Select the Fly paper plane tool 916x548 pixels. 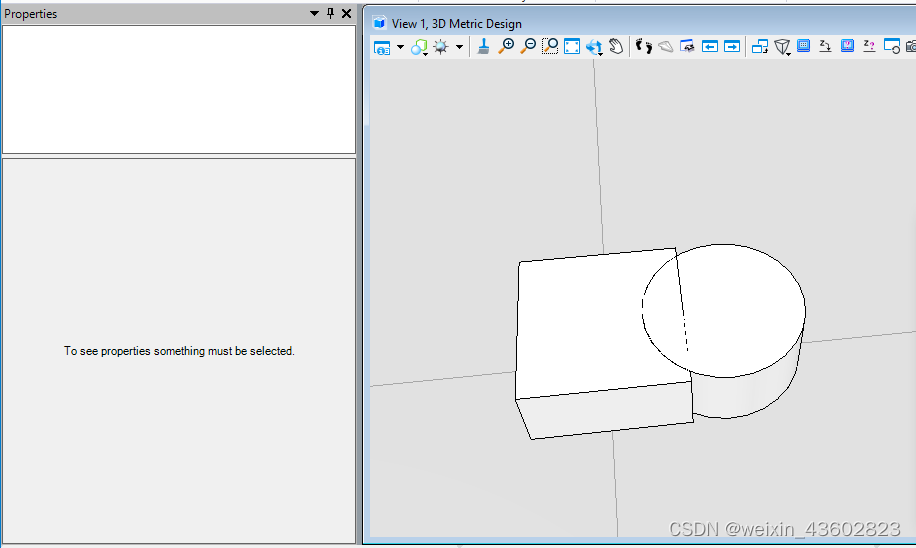(666, 47)
